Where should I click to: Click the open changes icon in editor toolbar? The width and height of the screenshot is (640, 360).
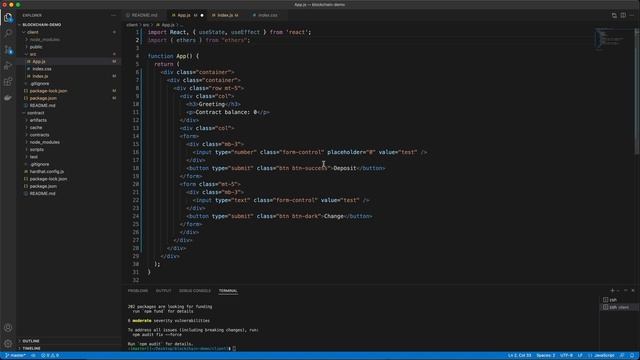pyautogui.click(x=614, y=16)
